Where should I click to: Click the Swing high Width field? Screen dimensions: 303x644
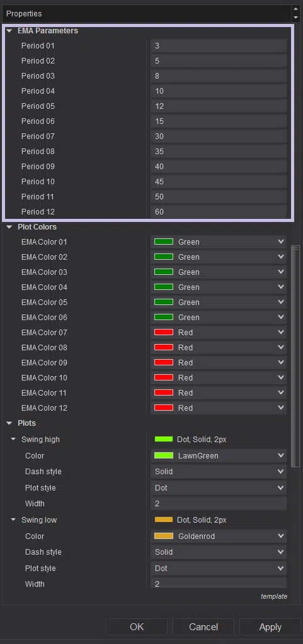click(219, 504)
